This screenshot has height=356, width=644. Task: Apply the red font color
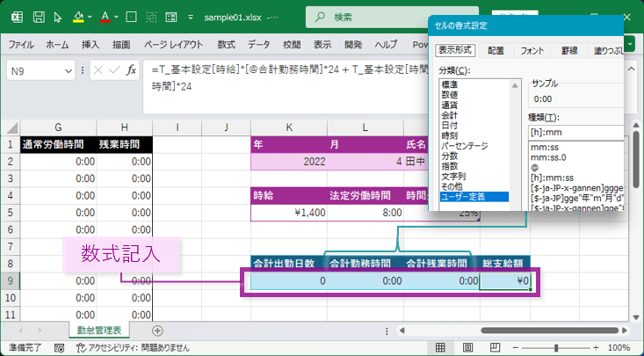coord(105,18)
